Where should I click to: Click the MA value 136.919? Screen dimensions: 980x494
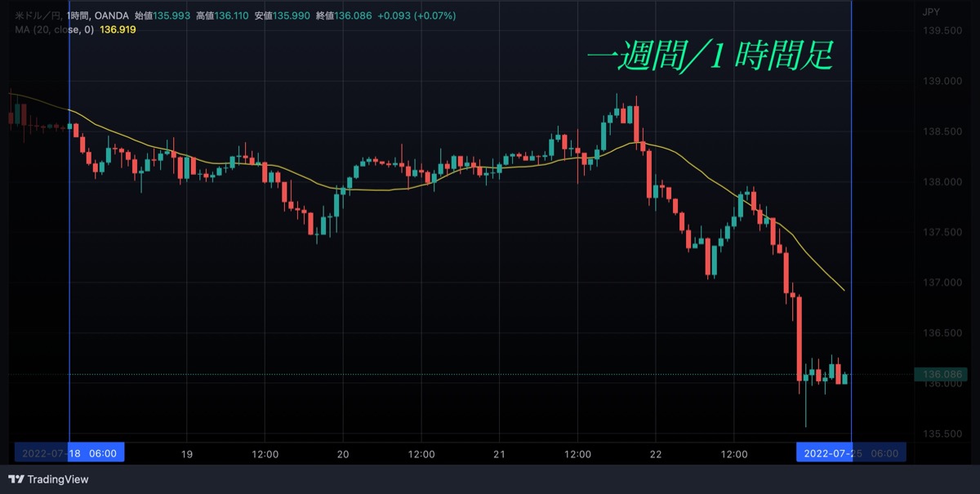click(x=118, y=29)
